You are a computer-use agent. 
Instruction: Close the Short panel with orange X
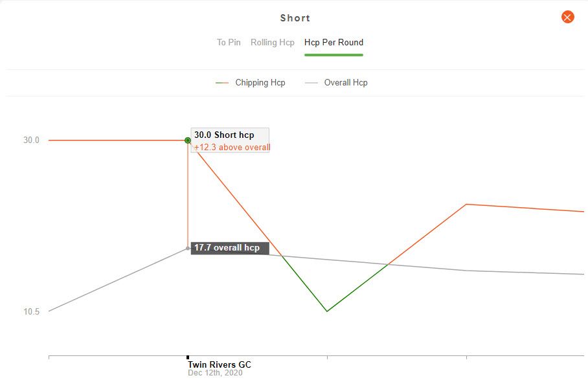tap(567, 17)
